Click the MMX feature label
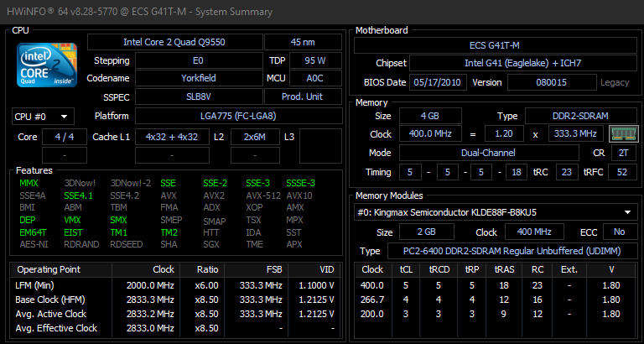 pos(29,183)
